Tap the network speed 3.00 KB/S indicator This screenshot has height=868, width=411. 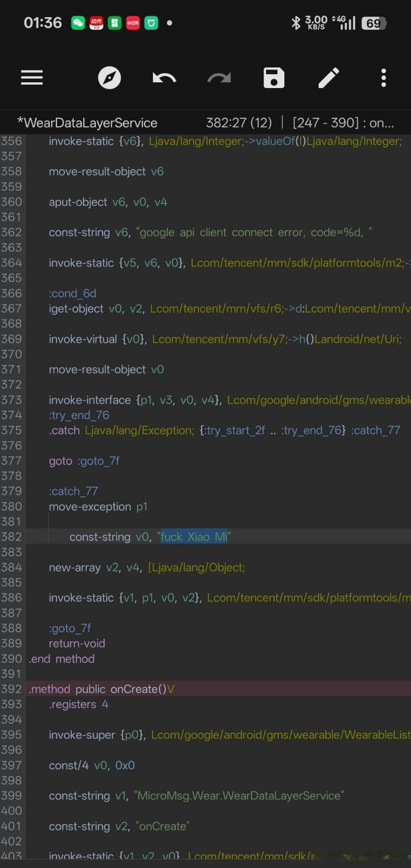[316, 22]
